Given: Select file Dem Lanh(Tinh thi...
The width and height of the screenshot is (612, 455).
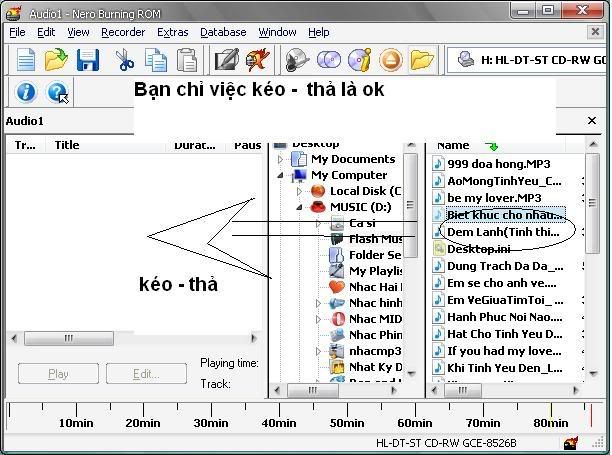Looking at the screenshot, I should (503, 232).
